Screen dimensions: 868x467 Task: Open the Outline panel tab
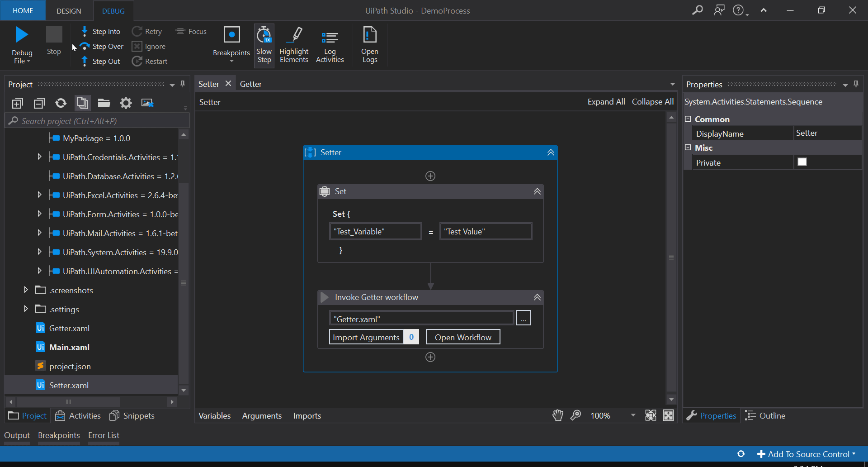(x=765, y=415)
